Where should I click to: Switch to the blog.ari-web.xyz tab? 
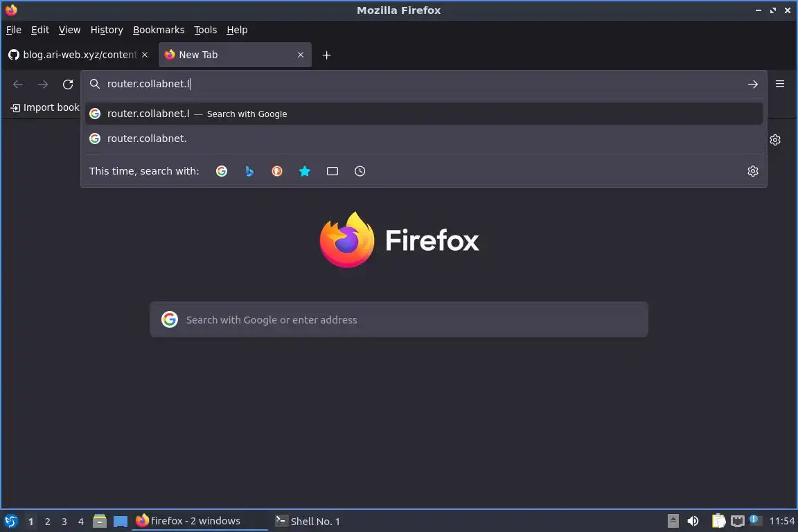click(80, 55)
